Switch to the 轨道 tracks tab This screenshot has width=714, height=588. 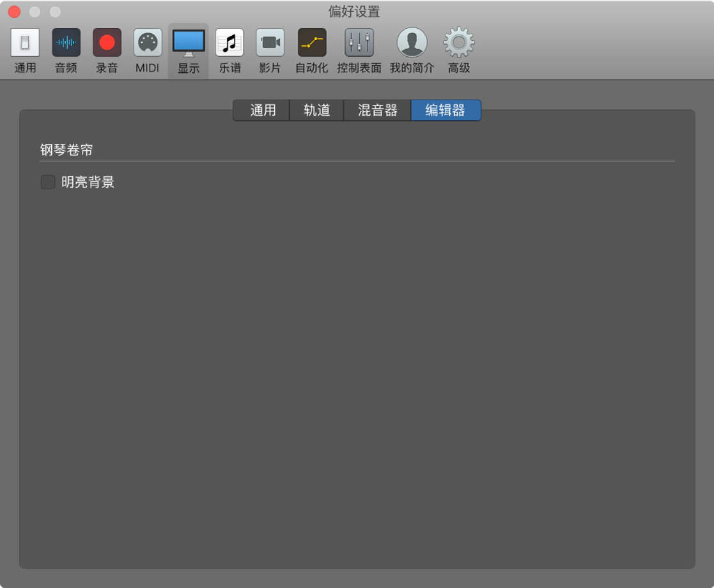(x=316, y=110)
